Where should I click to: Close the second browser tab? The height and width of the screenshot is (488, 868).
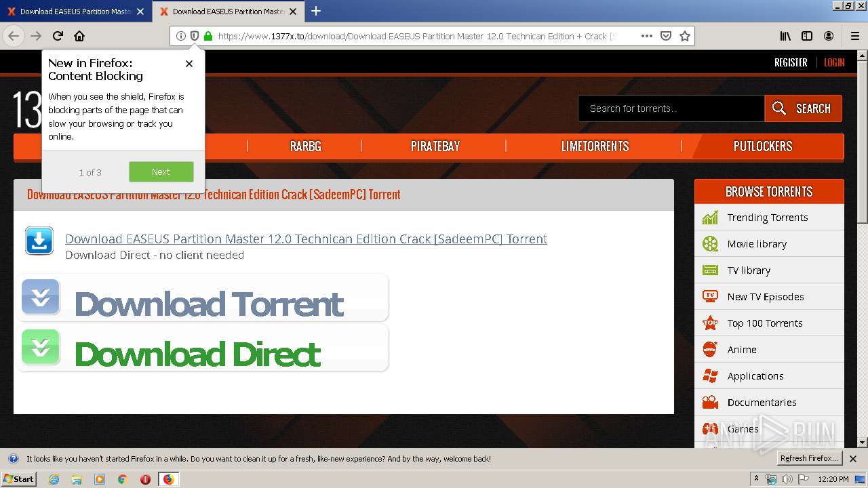293,12
